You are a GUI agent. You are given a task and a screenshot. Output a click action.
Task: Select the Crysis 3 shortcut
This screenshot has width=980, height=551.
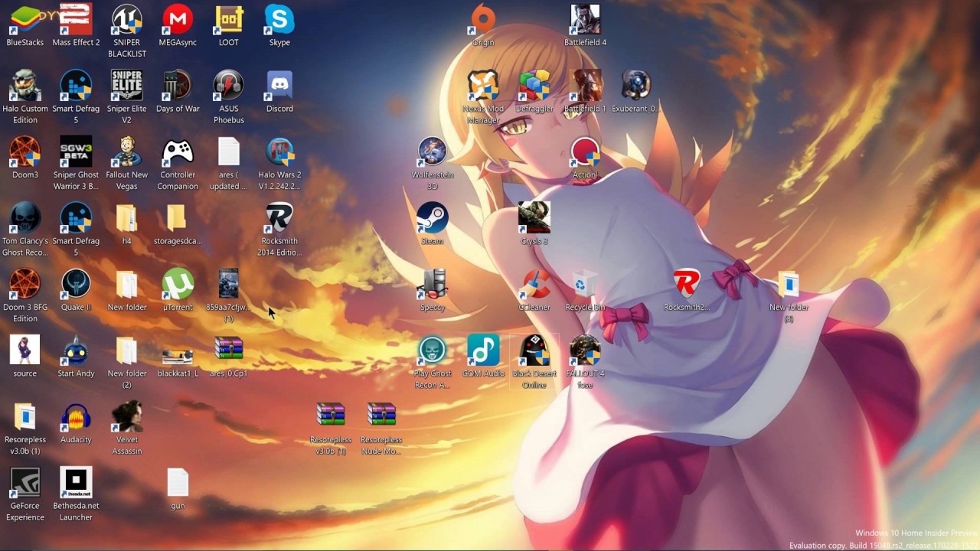point(534,218)
